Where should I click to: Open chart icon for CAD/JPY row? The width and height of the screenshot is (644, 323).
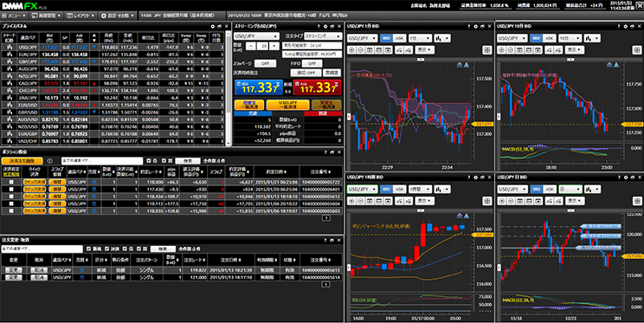(9, 83)
